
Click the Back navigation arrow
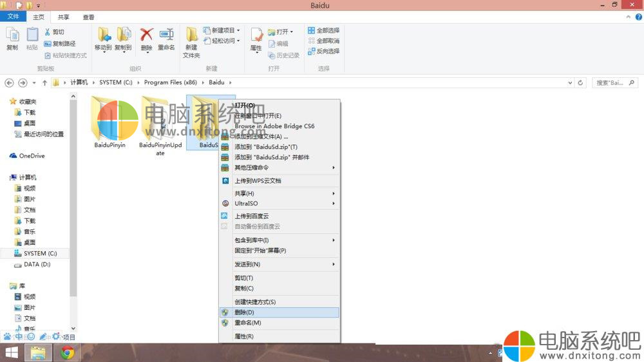9,82
